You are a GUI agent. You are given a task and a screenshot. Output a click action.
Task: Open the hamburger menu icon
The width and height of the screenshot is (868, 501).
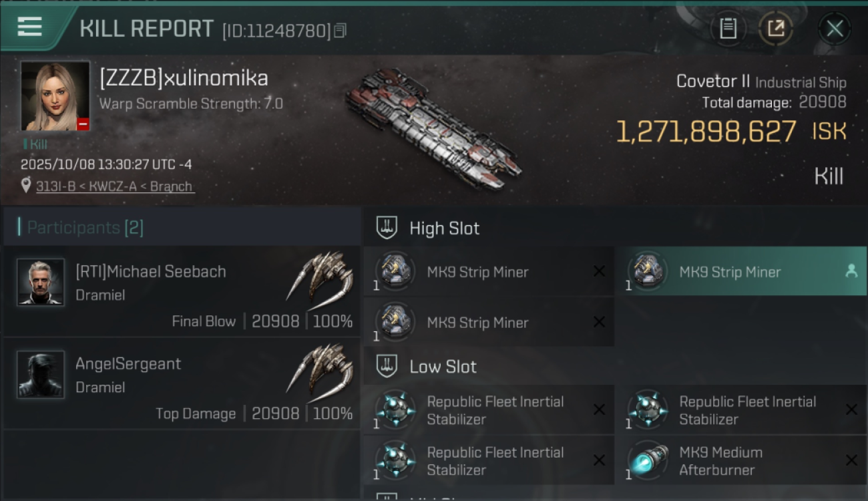[x=30, y=27]
